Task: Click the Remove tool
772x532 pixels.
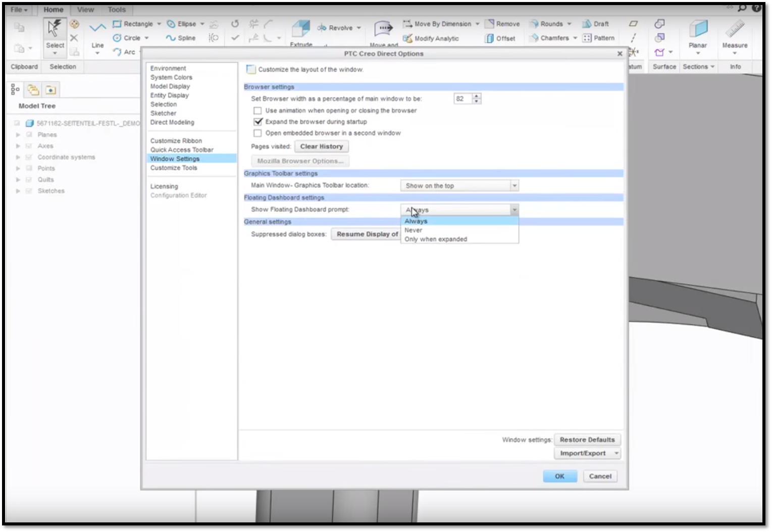Action: [x=502, y=24]
